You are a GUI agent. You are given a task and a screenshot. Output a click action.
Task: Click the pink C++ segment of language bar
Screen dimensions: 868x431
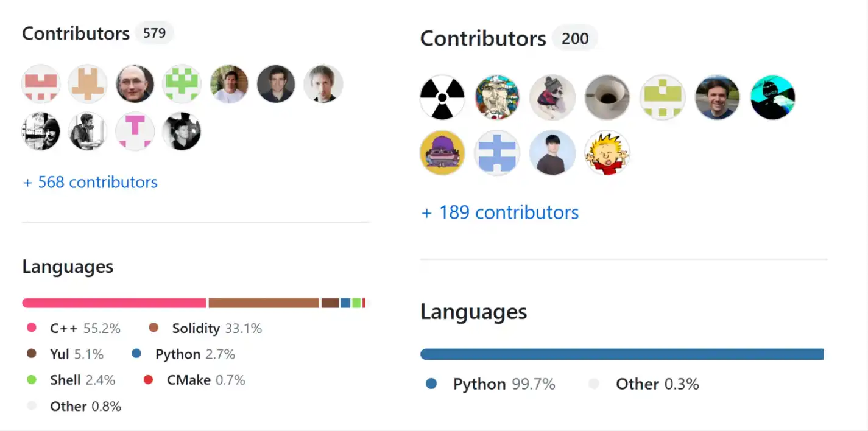pyautogui.click(x=114, y=303)
